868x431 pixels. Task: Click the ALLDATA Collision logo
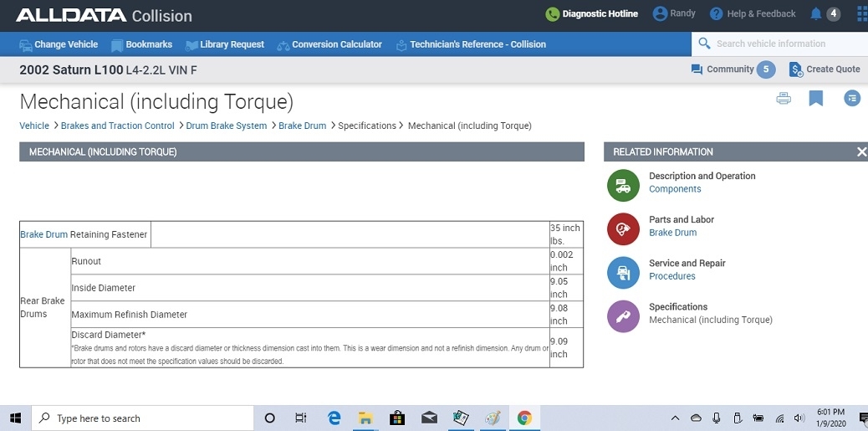(104, 15)
